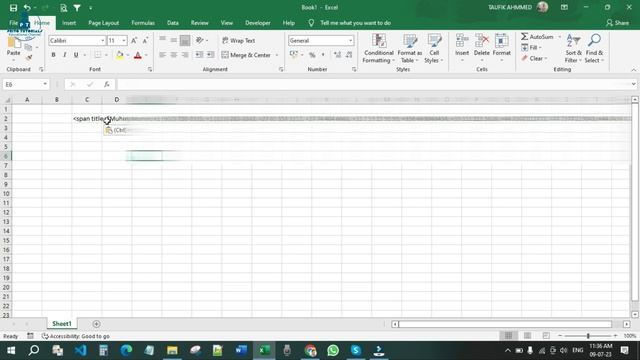The width and height of the screenshot is (640, 360).
Task: Click the Name Box showing E6
Action: pos(25,84)
